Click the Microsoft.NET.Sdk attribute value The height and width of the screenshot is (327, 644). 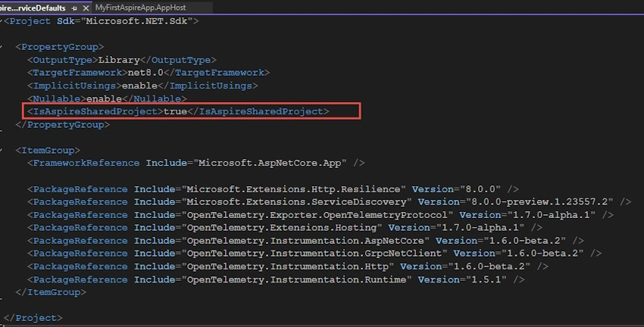[136, 21]
